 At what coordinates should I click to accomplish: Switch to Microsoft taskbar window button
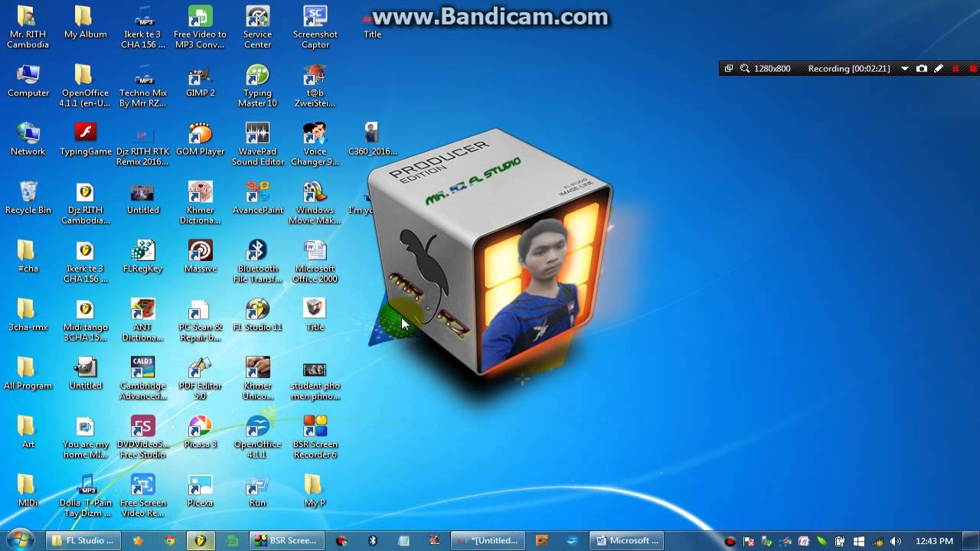[x=627, y=540]
